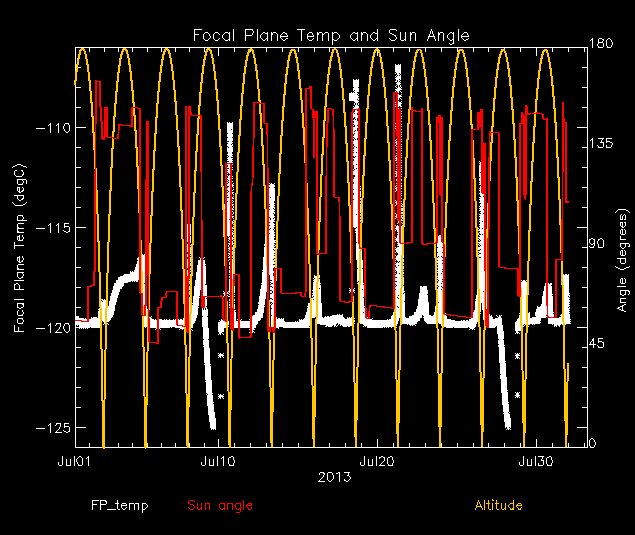Click the Jul20 date tick label
Image resolution: width=635 pixels, height=535 pixels.
(377, 462)
